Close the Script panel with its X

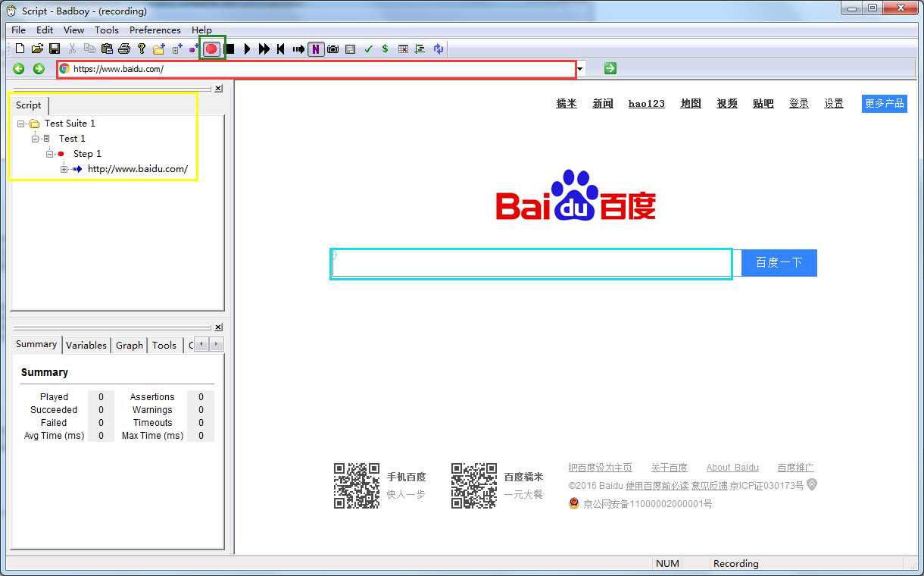point(218,88)
